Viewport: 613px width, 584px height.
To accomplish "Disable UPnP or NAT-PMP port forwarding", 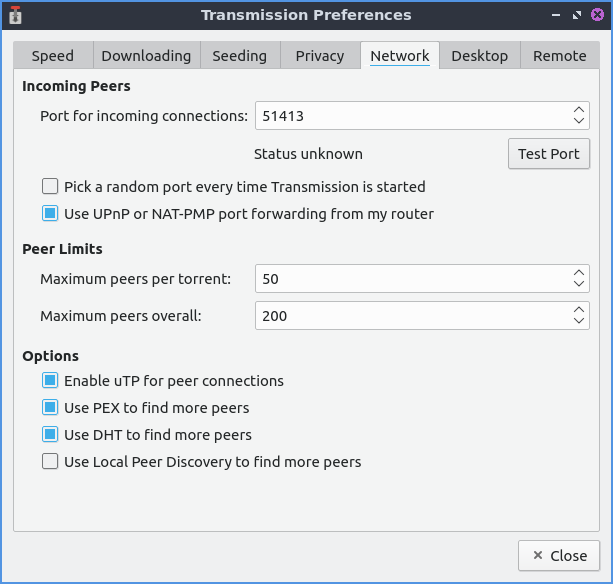I will (x=50, y=214).
